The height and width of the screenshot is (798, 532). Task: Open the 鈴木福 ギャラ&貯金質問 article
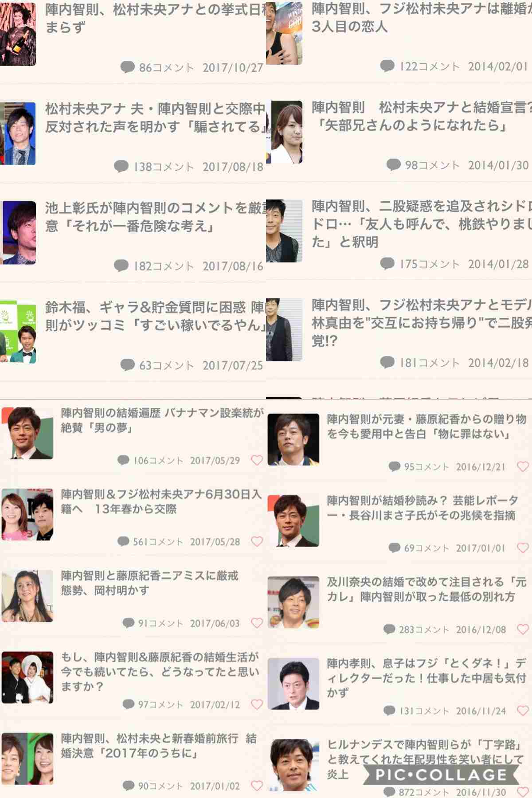point(155,316)
